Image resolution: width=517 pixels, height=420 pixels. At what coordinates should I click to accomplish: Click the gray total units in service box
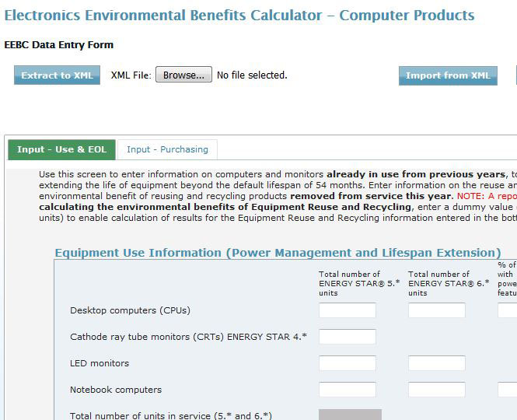click(350, 415)
